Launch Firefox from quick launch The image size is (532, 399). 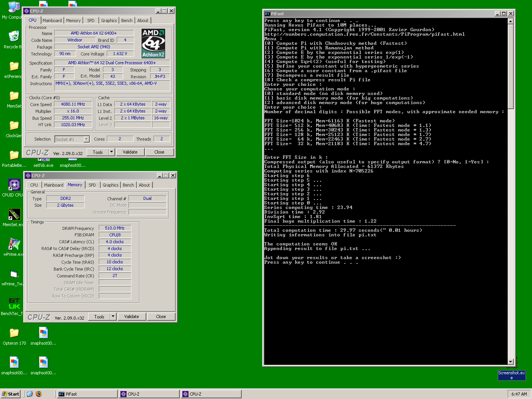(39, 394)
